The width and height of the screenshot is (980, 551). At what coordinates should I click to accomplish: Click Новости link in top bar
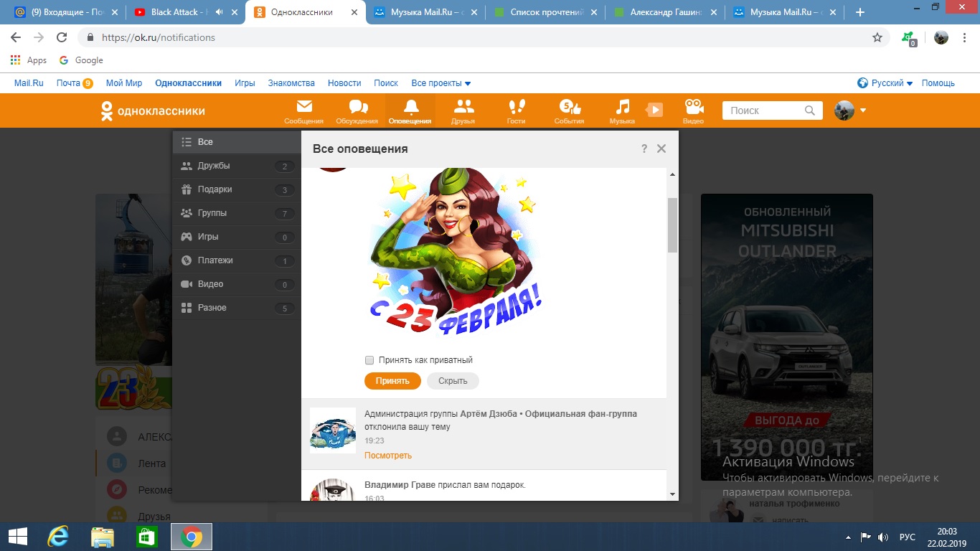344,83
